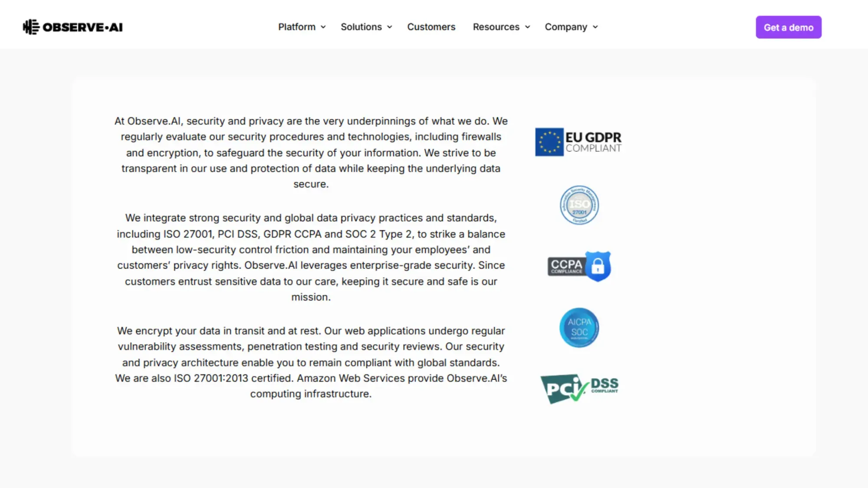
Task: Click the AICPA SOC round badge
Action: 579,328
